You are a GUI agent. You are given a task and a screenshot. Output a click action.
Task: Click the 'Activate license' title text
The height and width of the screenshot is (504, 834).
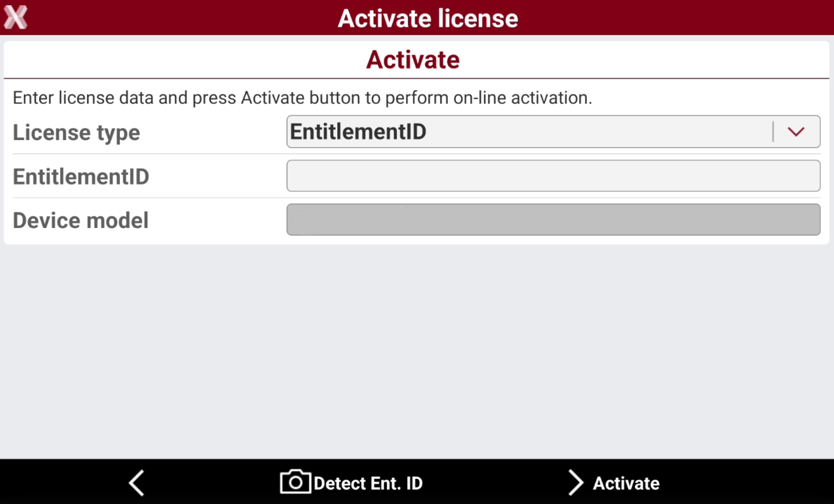coord(428,19)
